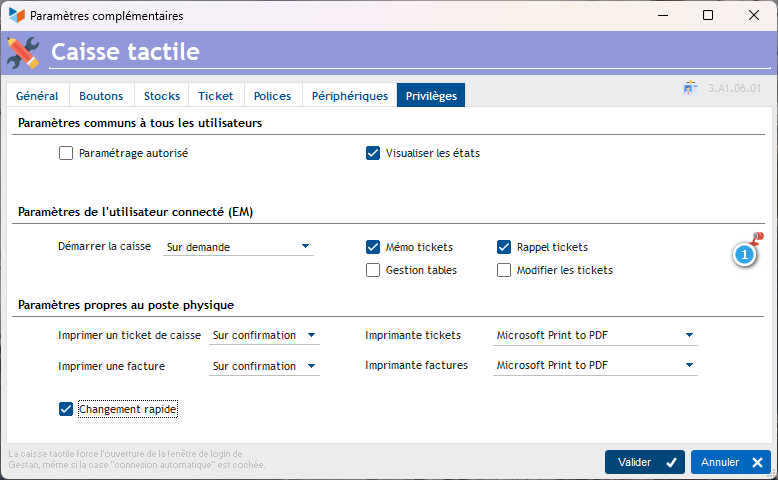Expand Imprimer un ticket de caisse dropdown
The height and width of the screenshot is (480, 778).
pyautogui.click(x=265, y=336)
